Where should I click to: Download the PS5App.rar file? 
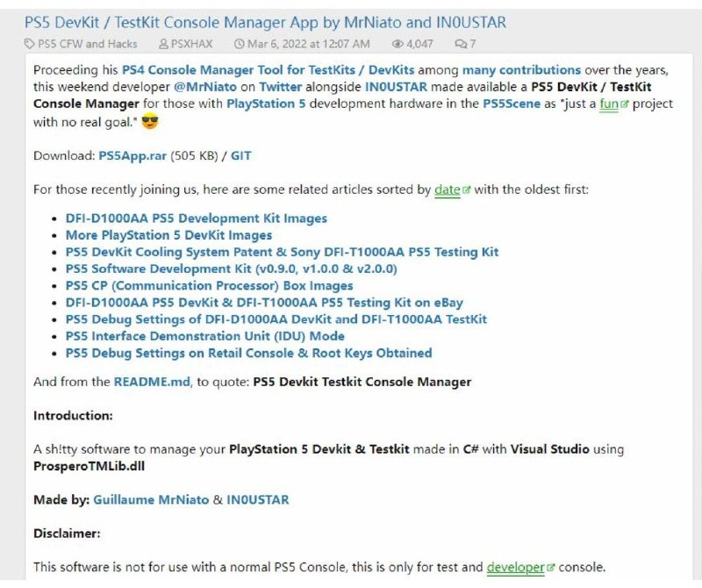pyautogui.click(x=133, y=156)
